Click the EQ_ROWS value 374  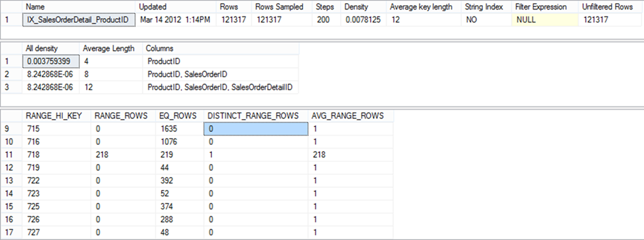180,206
